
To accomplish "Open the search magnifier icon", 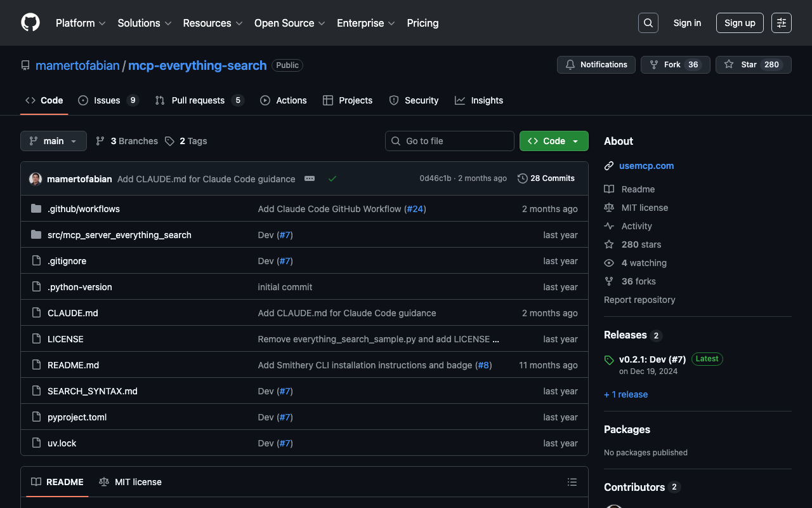I will coord(648,23).
